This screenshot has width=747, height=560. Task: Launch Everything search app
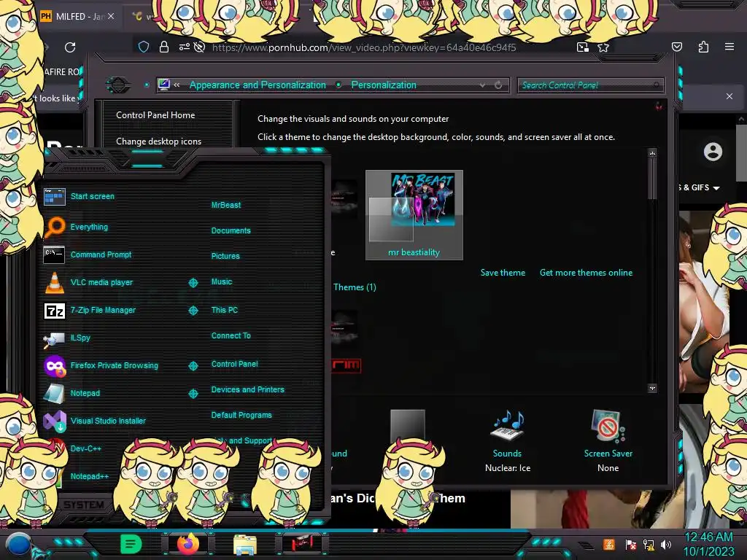(x=76, y=227)
